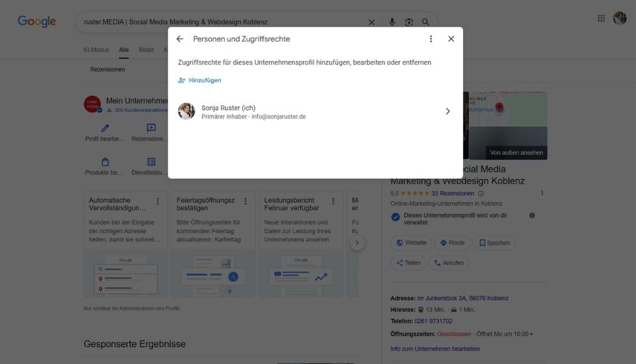Select the Rezensionen filter chip
The height and width of the screenshot is (364, 636).
pyautogui.click(x=108, y=69)
